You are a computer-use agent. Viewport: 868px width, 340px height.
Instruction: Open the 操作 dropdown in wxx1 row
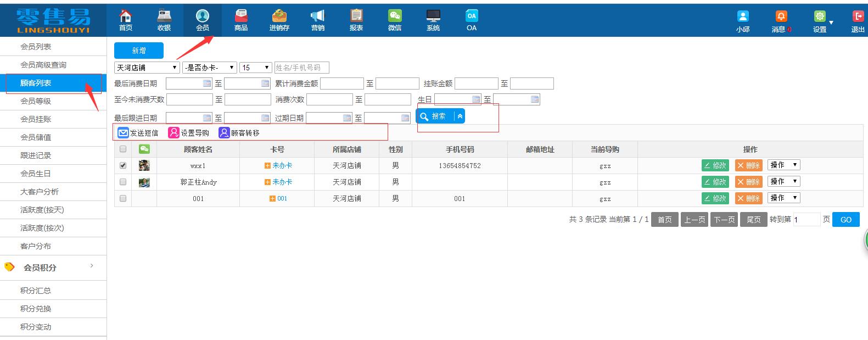(x=783, y=165)
